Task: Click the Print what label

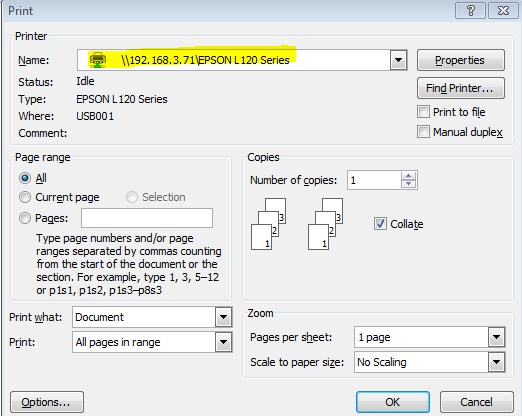Action: [36, 317]
